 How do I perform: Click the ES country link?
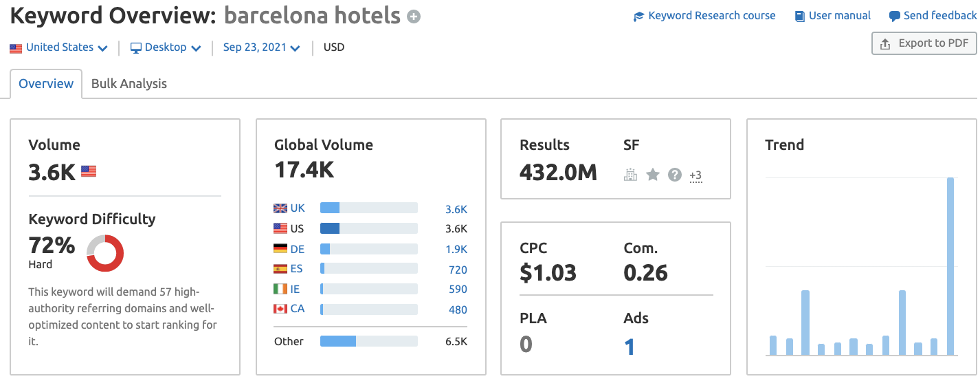coord(296,269)
